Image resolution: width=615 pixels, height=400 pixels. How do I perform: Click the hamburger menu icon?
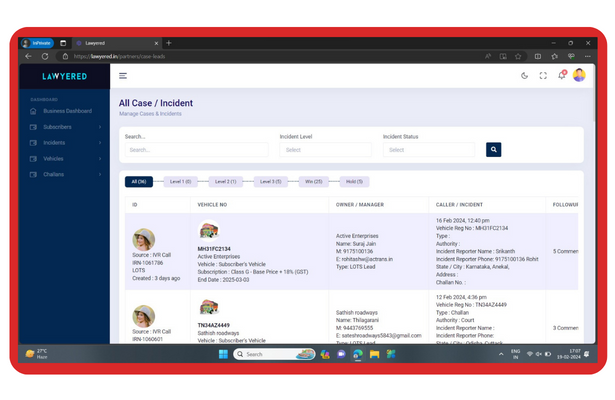click(123, 76)
